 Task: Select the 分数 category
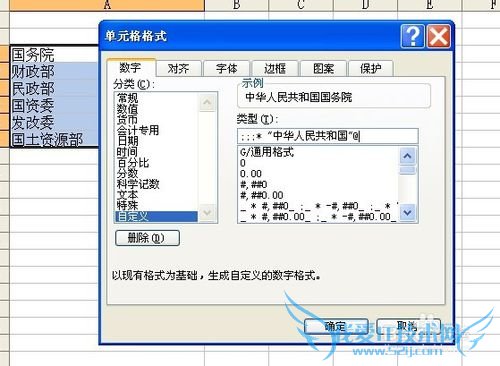coord(156,173)
